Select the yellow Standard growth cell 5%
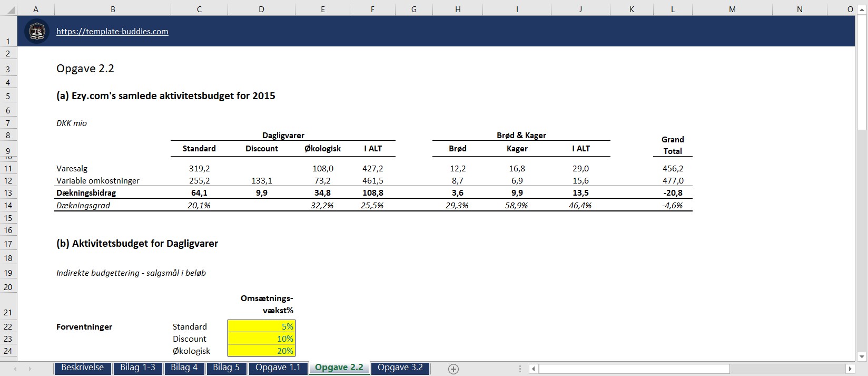This screenshot has width=868, height=376. tap(261, 326)
